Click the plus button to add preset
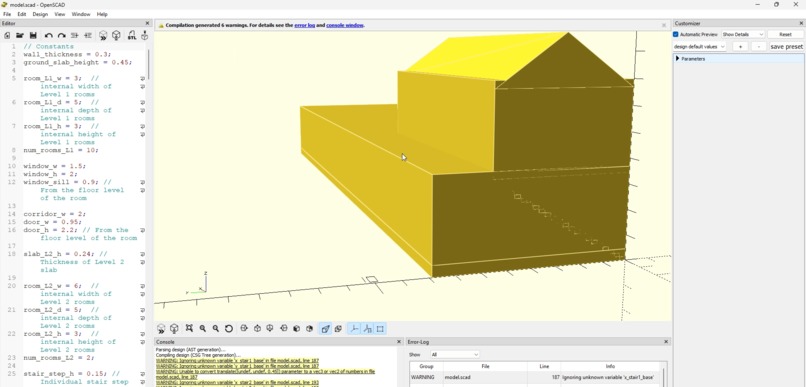Viewport: 806px width, 387px height. point(740,47)
